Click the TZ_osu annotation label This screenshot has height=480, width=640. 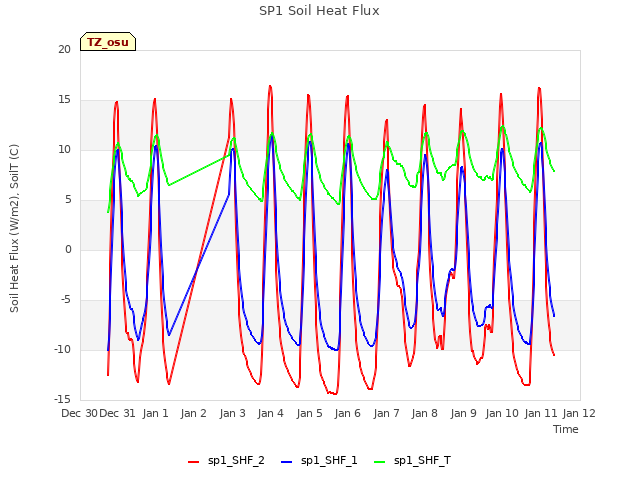click(108, 42)
